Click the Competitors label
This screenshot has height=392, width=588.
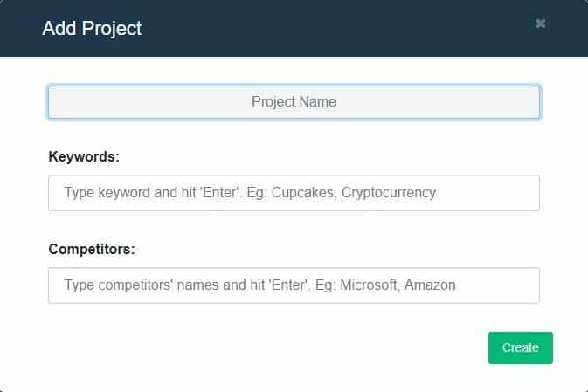click(x=92, y=250)
